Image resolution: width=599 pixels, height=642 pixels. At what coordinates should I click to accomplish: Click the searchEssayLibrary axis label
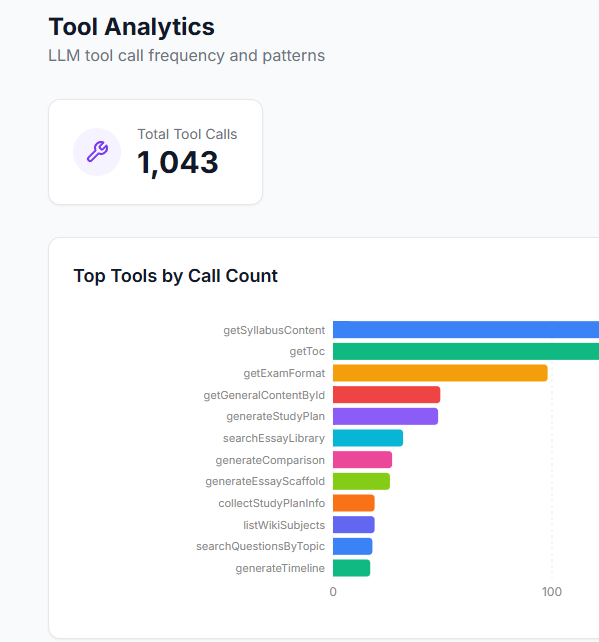tap(274, 439)
